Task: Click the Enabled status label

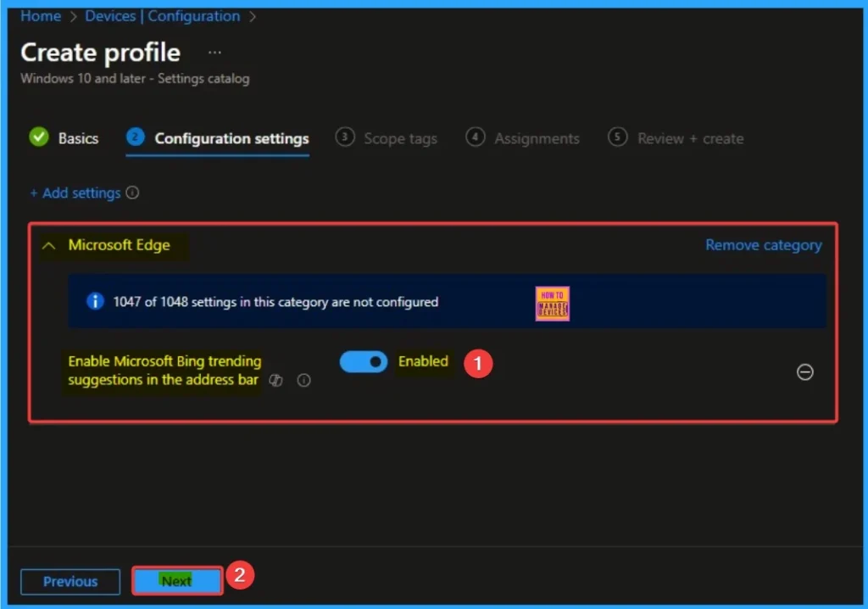Action: tap(423, 361)
